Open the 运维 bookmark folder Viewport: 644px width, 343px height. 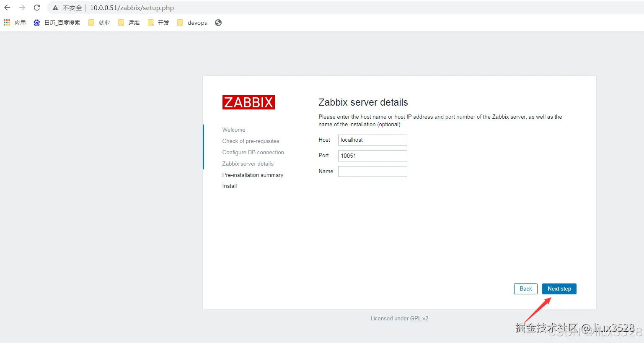[129, 23]
